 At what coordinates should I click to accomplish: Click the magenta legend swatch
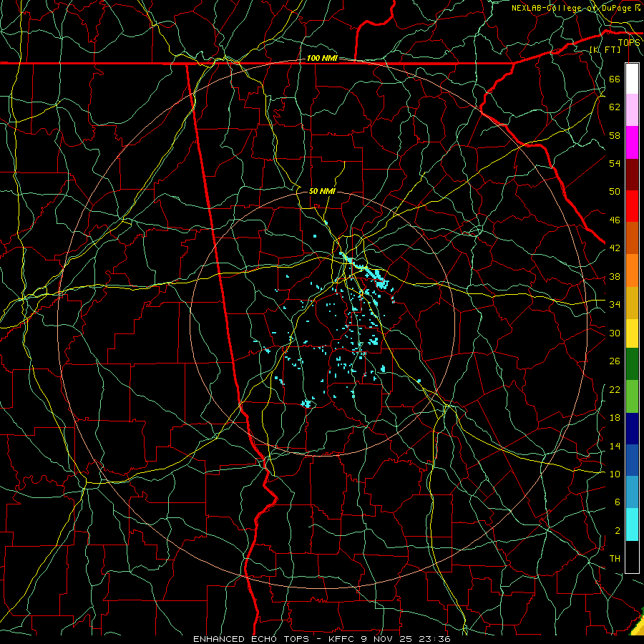[x=632, y=142]
